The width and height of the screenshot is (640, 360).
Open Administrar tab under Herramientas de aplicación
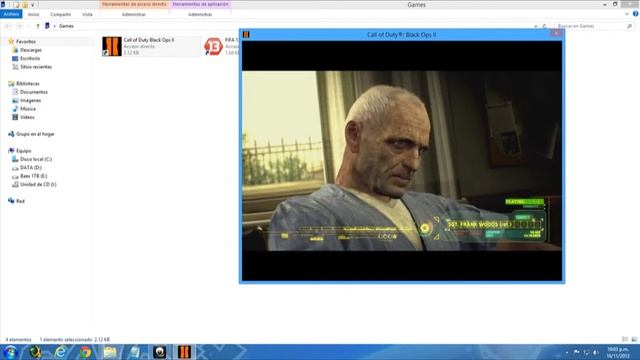pyautogui.click(x=200, y=14)
